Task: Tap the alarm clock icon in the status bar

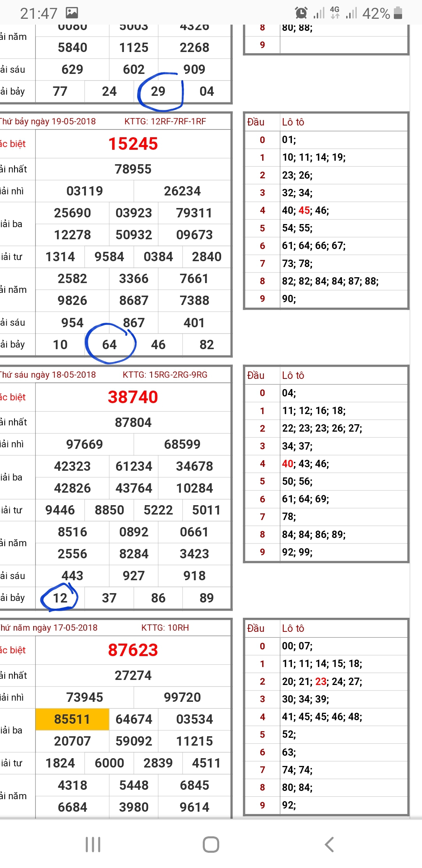Action: 301,13
